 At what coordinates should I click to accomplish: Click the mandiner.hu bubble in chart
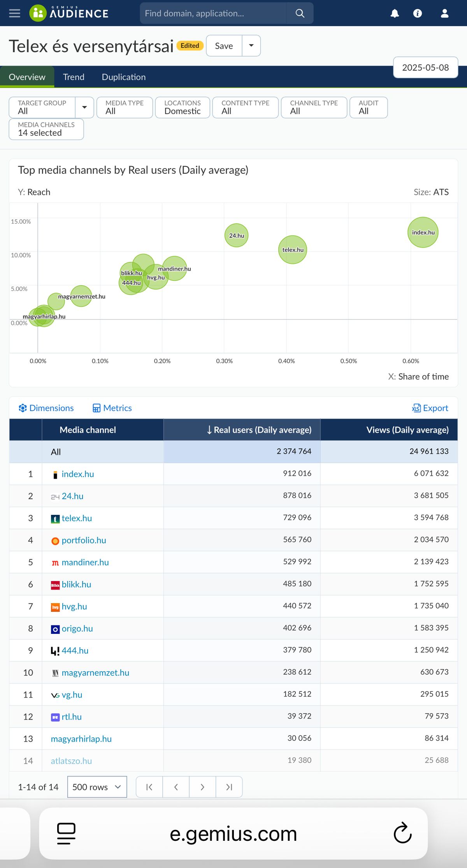(174, 268)
